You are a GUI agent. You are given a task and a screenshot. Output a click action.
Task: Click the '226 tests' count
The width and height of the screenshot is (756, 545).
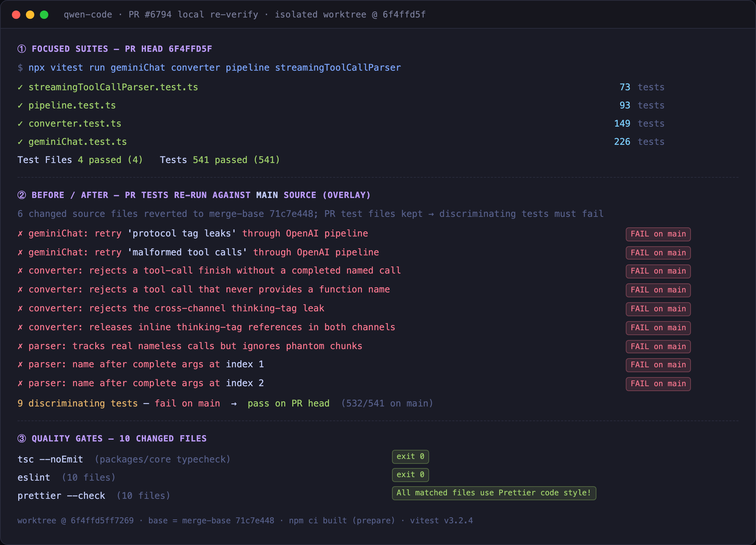(639, 142)
